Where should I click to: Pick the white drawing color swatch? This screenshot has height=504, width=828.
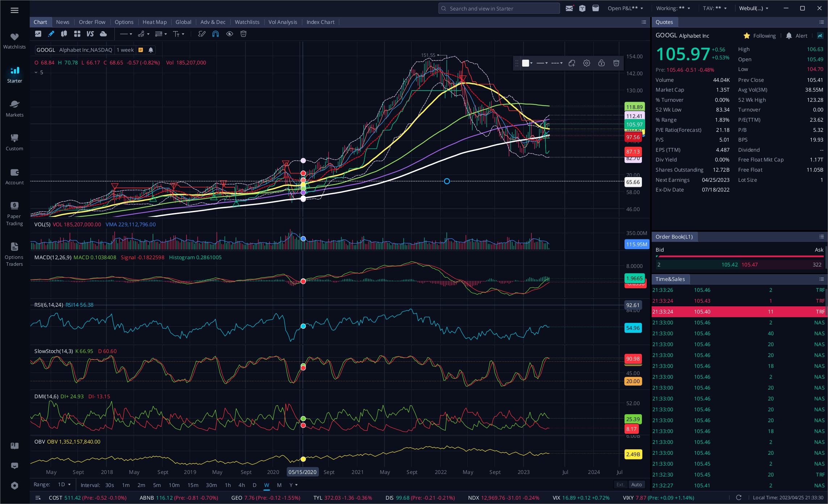(526, 63)
